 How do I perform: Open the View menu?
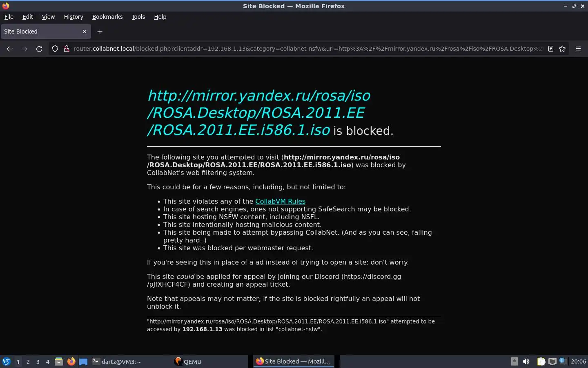(48, 17)
